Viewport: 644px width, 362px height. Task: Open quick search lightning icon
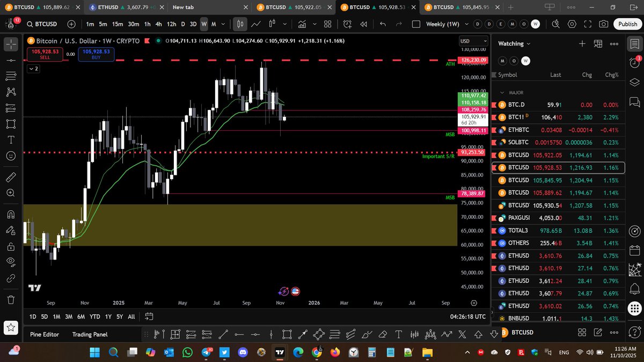[556, 24]
